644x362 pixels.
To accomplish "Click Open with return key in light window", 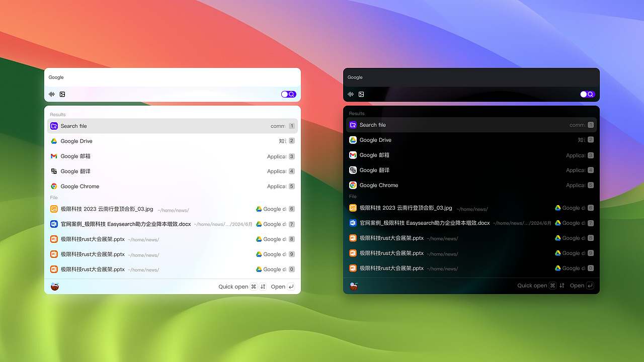I will [282, 287].
